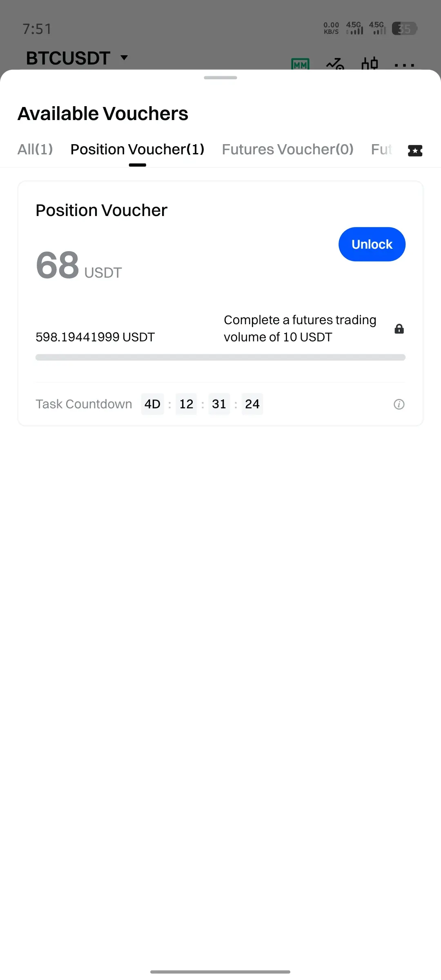
Task: Expand the BTCUSDT pair dropdown arrow
Action: click(124, 58)
